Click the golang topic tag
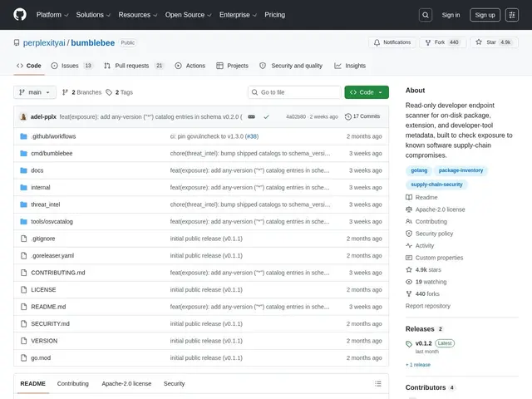This screenshot has height=399, width=532. [419, 170]
